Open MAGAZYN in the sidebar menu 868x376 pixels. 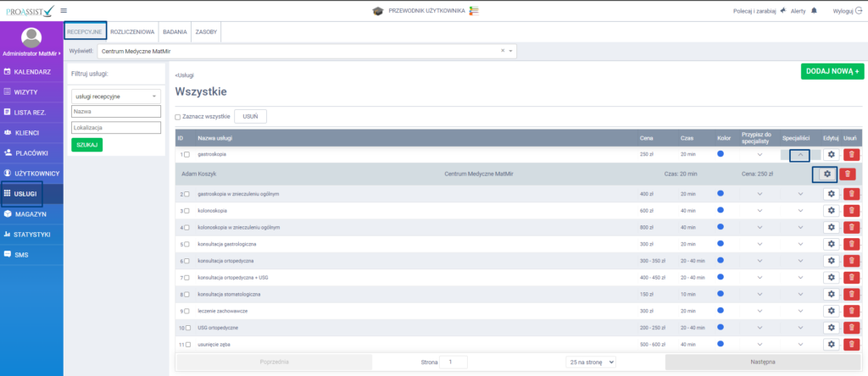[x=31, y=214]
